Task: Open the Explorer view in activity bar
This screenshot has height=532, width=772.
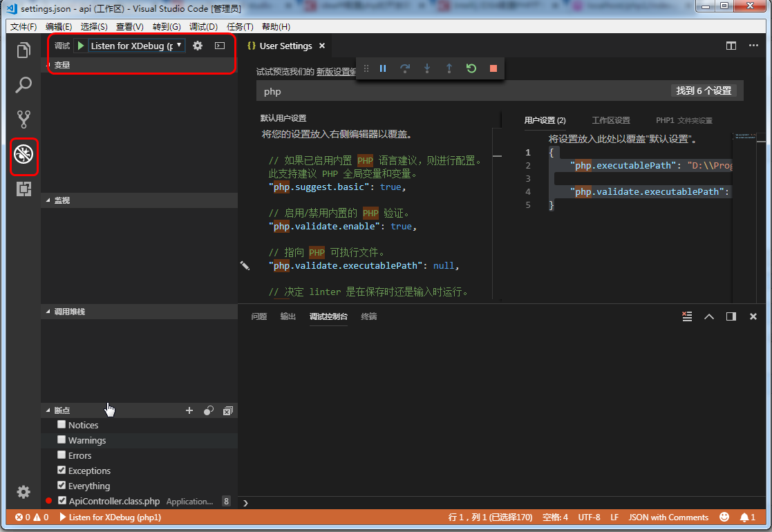Action: tap(23, 50)
